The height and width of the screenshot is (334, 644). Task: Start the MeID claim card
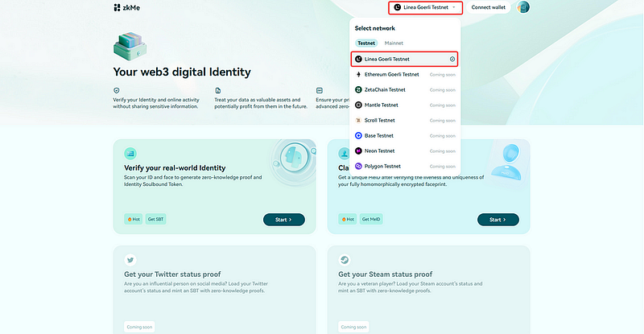click(x=497, y=220)
